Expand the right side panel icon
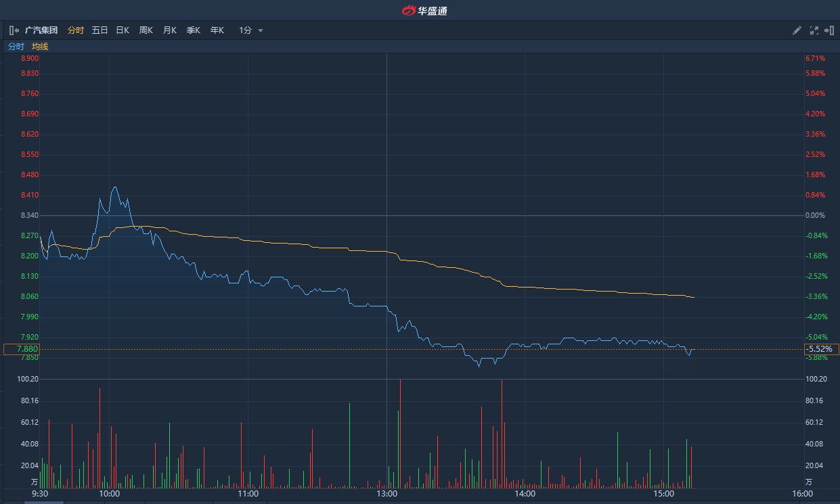Screen dimensions: 840x504 [x=829, y=30]
